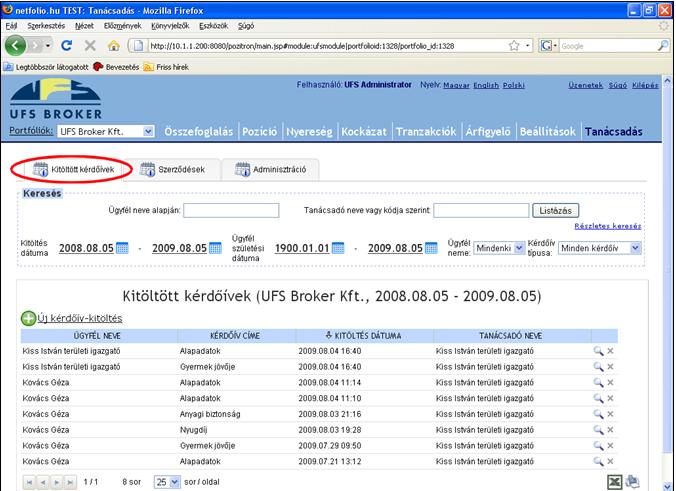676x491 pixels.
Task: Click the Firefox forward arrow button
Action: pyautogui.click(x=36, y=45)
